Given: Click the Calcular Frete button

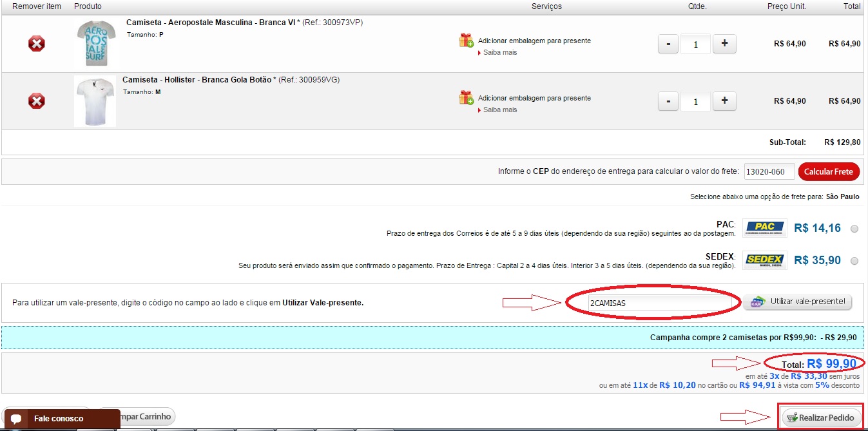Looking at the screenshot, I should (829, 171).
